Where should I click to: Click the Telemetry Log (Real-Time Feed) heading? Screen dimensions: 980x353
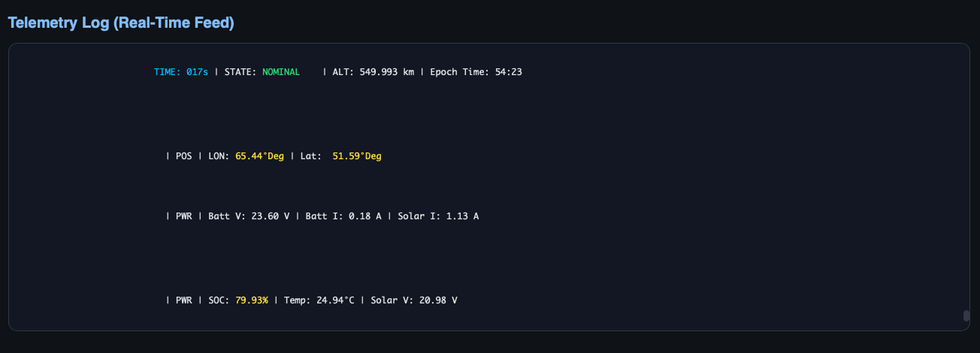[x=121, y=23]
